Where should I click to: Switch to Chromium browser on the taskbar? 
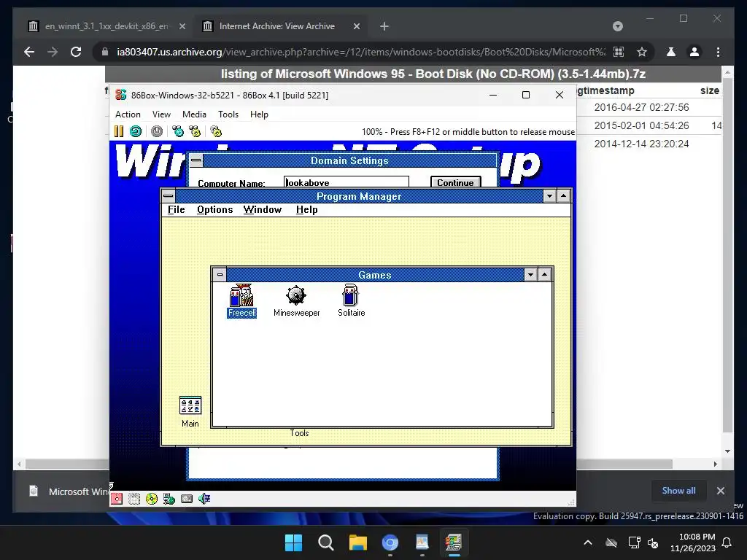pos(390,542)
